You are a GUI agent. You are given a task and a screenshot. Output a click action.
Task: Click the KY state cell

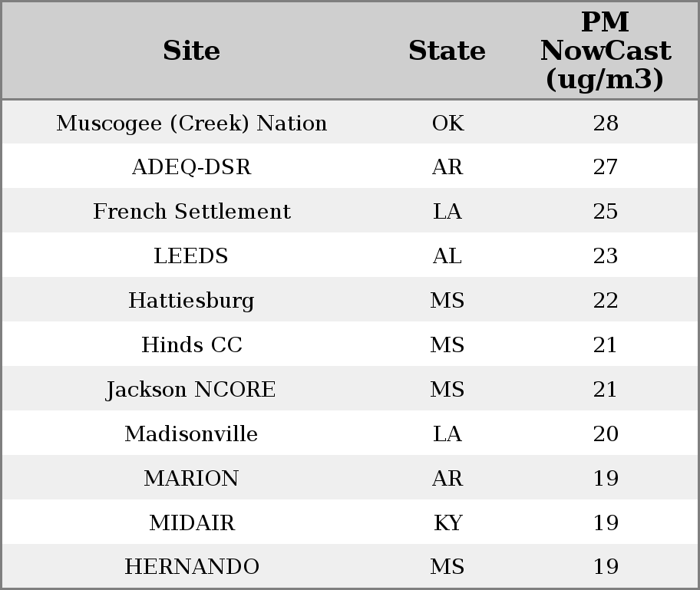tap(447, 522)
